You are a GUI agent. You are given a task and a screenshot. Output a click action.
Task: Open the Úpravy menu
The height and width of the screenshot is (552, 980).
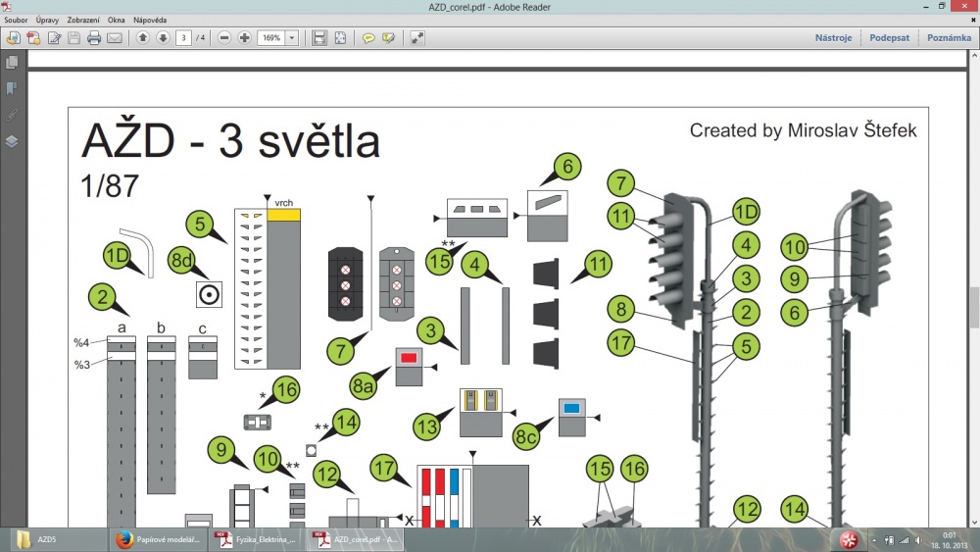tap(47, 20)
